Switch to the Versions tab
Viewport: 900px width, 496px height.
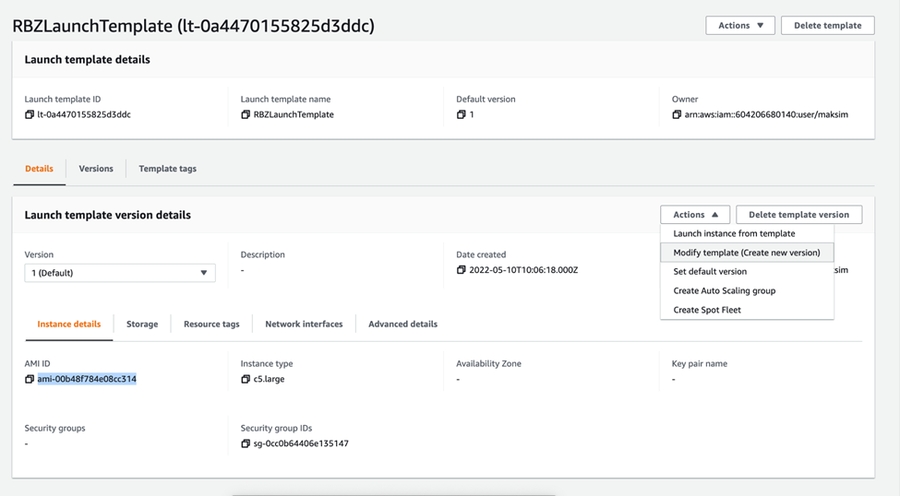96,169
